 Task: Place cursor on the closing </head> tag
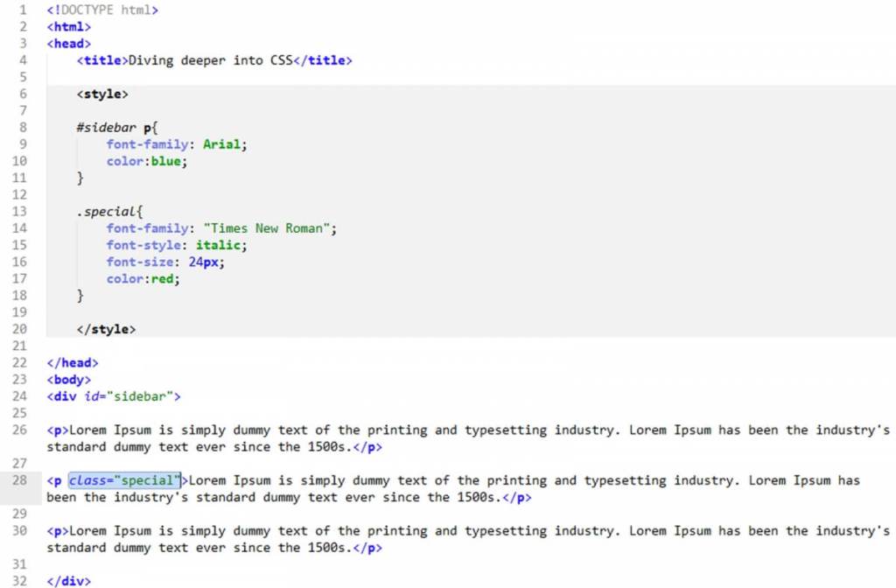(73, 362)
